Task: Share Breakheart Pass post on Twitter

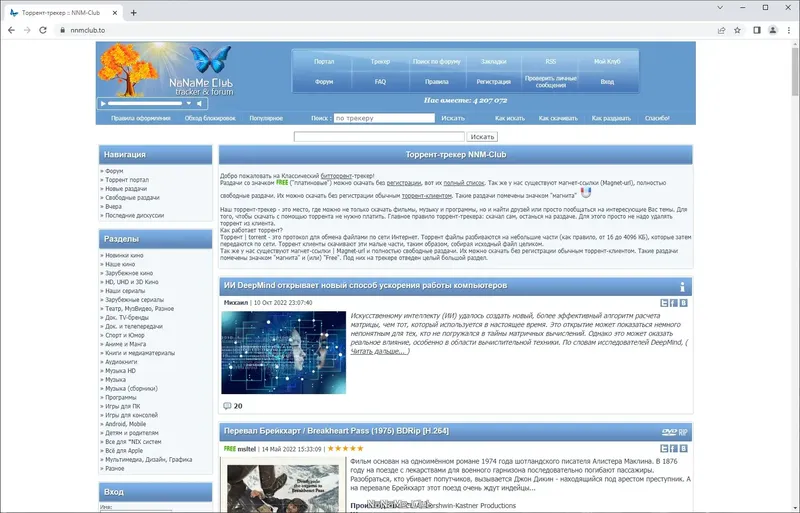Action: click(664, 448)
